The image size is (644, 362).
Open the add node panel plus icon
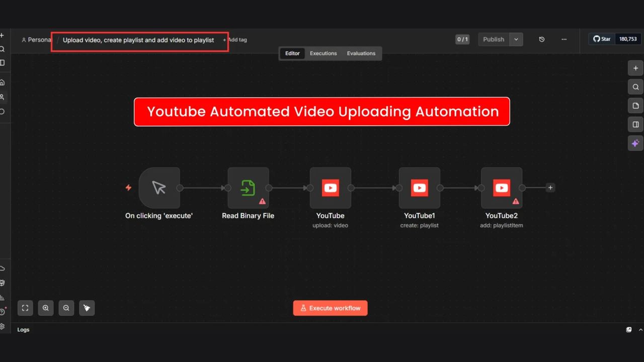tap(635, 68)
